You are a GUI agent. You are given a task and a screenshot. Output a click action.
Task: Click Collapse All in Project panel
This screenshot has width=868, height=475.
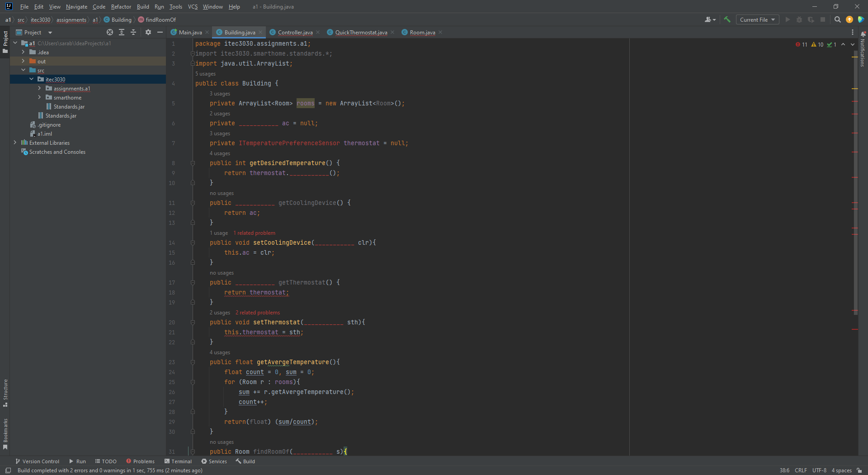(133, 32)
